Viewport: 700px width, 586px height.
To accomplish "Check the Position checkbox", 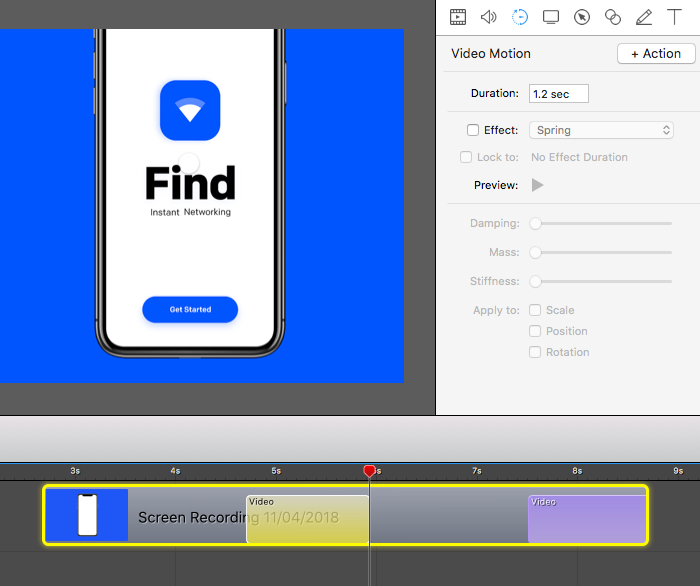I will pyautogui.click(x=535, y=331).
